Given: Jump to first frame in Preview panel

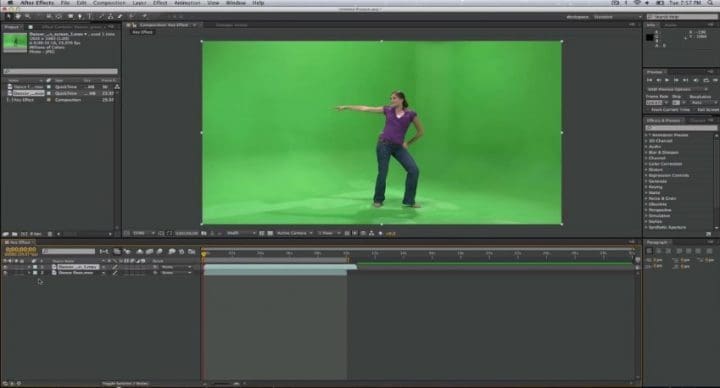Looking at the screenshot, I should coord(650,80).
